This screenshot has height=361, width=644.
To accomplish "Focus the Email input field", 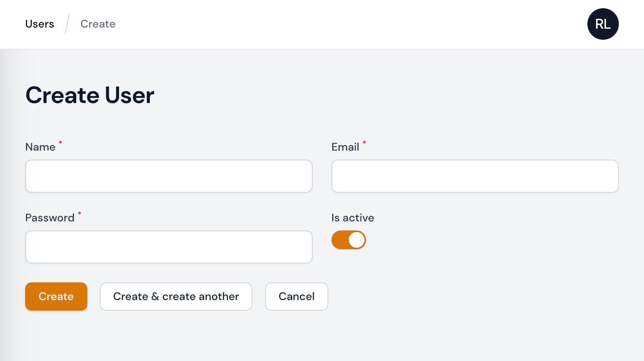I will (475, 176).
